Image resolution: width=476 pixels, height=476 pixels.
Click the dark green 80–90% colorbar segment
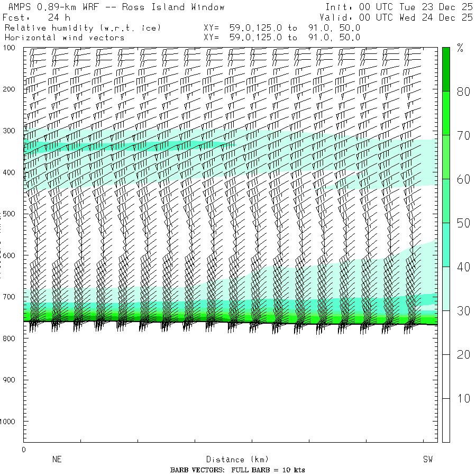click(x=446, y=69)
